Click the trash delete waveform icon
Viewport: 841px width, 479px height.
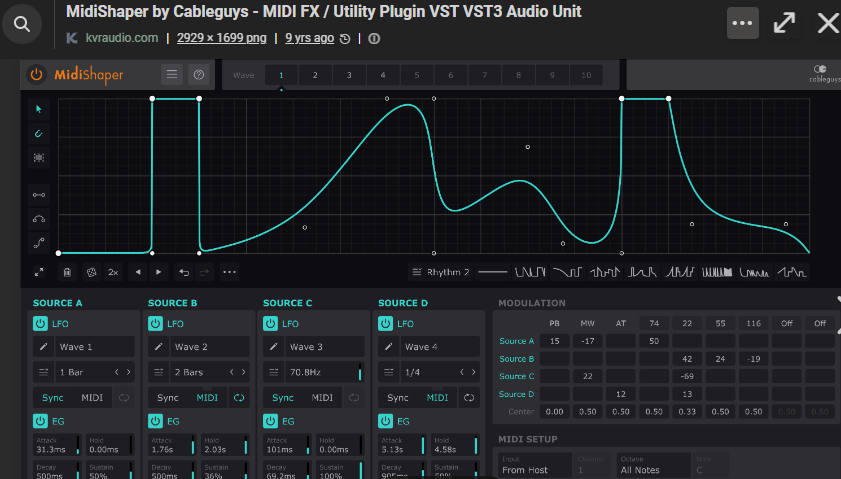click(67, 272)
